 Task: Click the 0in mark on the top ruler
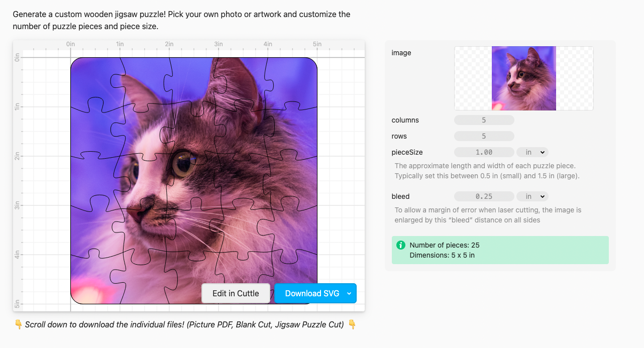(x=70, y=45)
